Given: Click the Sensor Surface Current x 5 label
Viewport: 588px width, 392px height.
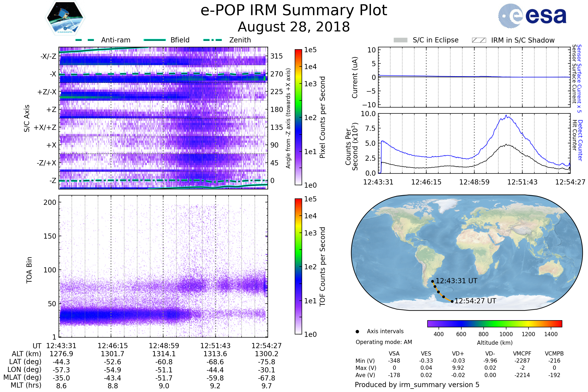Looking at the screenshot, I should pyautogui.click(x=579, y=78).
